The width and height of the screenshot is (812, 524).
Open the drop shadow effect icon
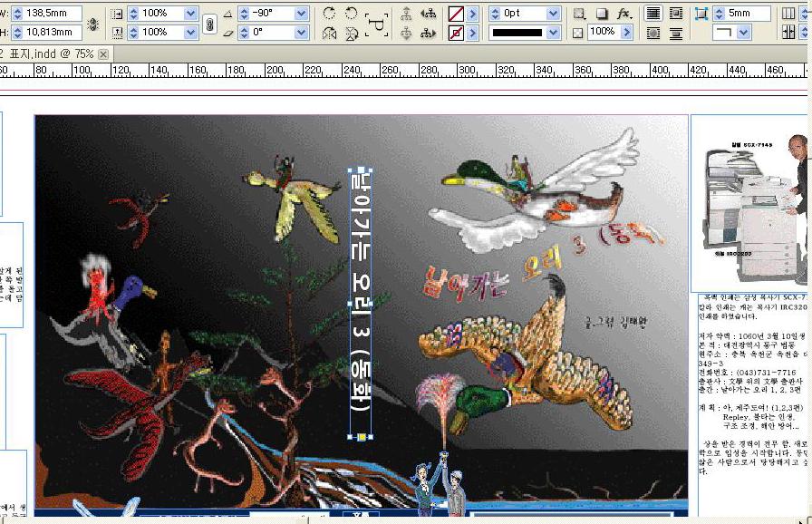602,14
